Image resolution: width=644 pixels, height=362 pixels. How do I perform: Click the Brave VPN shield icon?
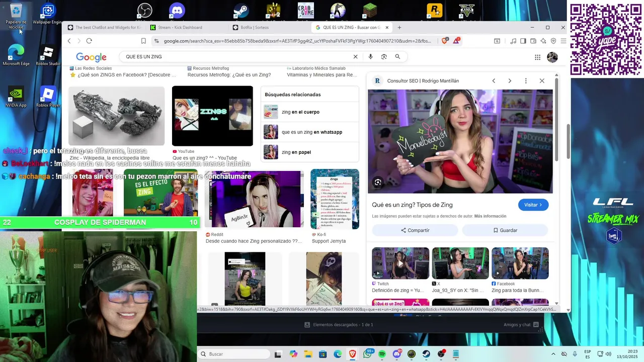tap(553, 41)
